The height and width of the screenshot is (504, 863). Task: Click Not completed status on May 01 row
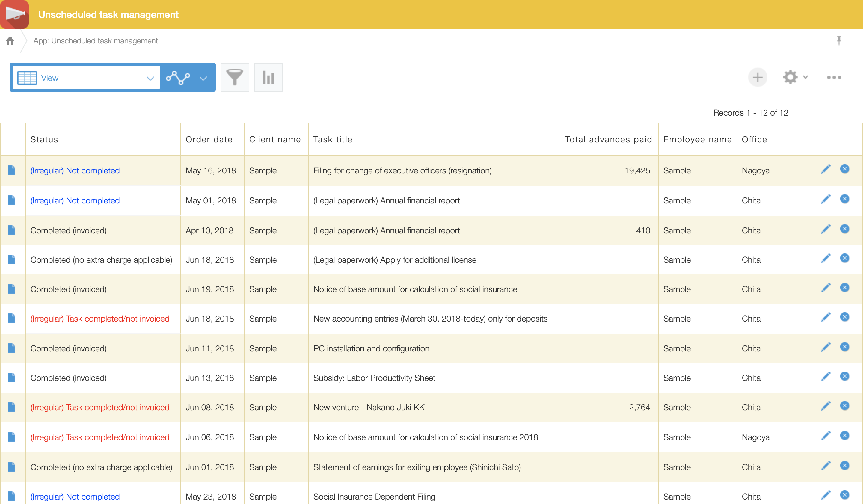tap(75, 201)
